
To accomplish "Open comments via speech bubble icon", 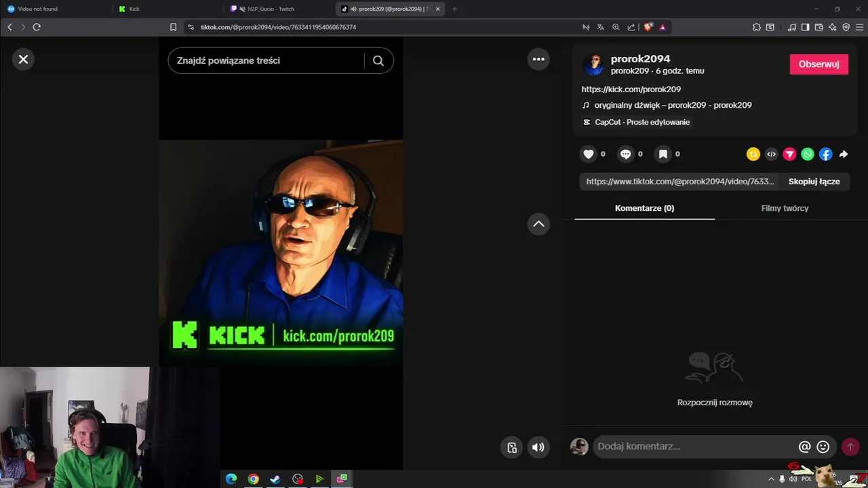I will (x=626, y=155).
